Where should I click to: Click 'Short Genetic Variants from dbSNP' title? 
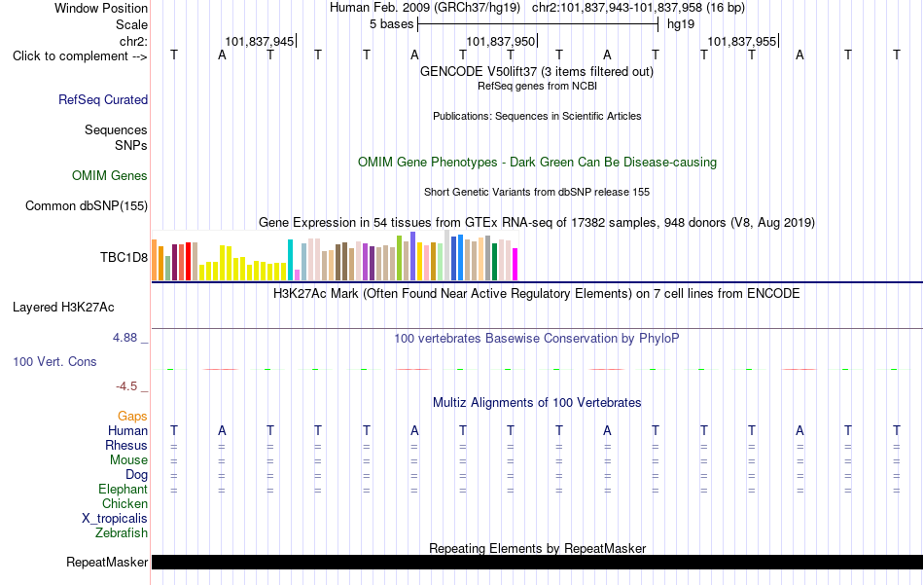pos(537,193)
